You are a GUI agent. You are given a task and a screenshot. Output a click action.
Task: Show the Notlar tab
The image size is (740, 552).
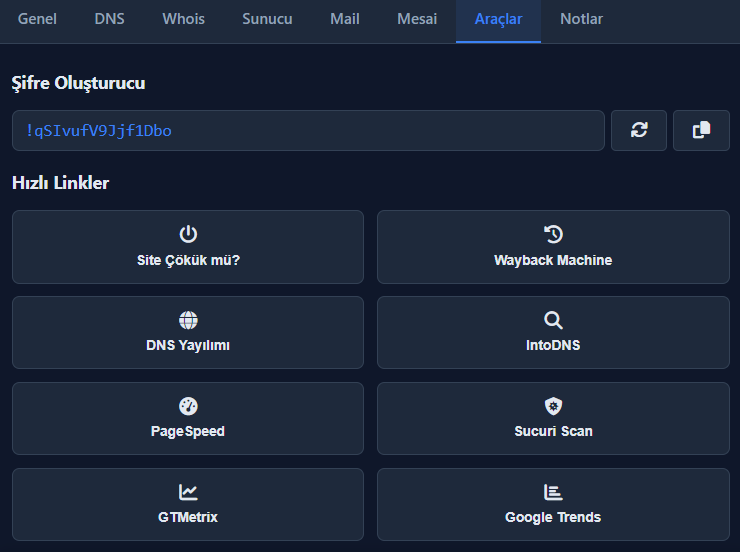pos(582,19)
